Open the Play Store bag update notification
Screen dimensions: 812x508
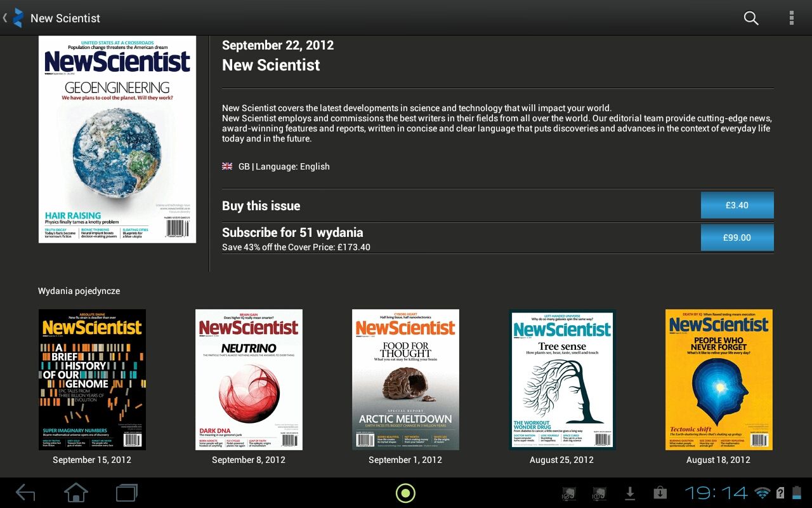point(660,493)
